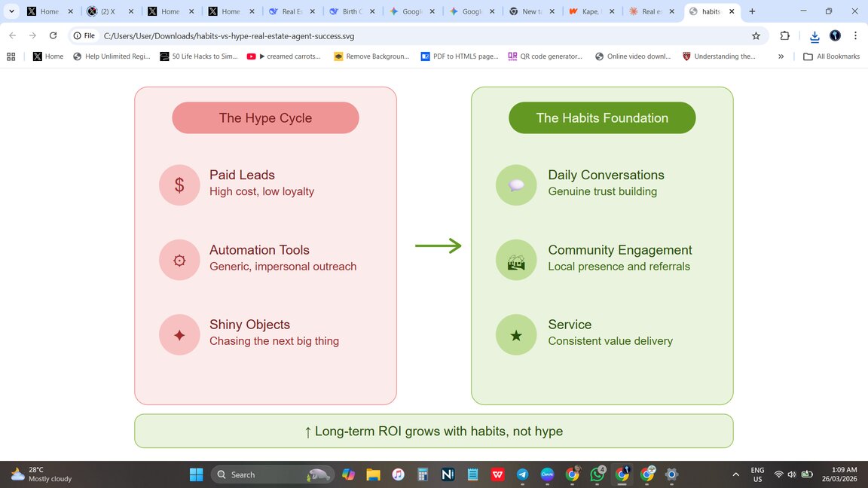Open the Online video downl... bookmark

pyautogui.click(x=633, y=56)
